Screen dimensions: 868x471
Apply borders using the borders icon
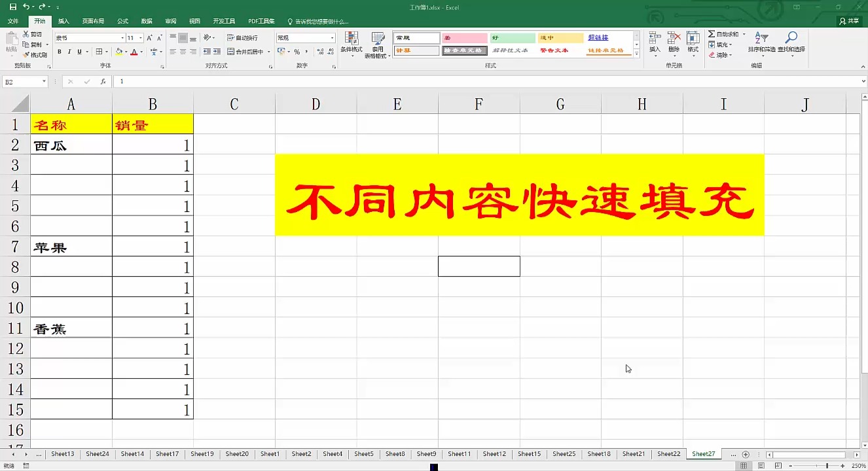[x=99, y=52]
